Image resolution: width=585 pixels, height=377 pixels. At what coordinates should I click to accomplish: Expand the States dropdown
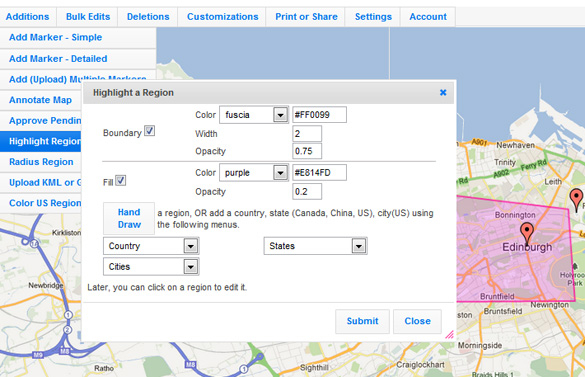coord(316,246)
